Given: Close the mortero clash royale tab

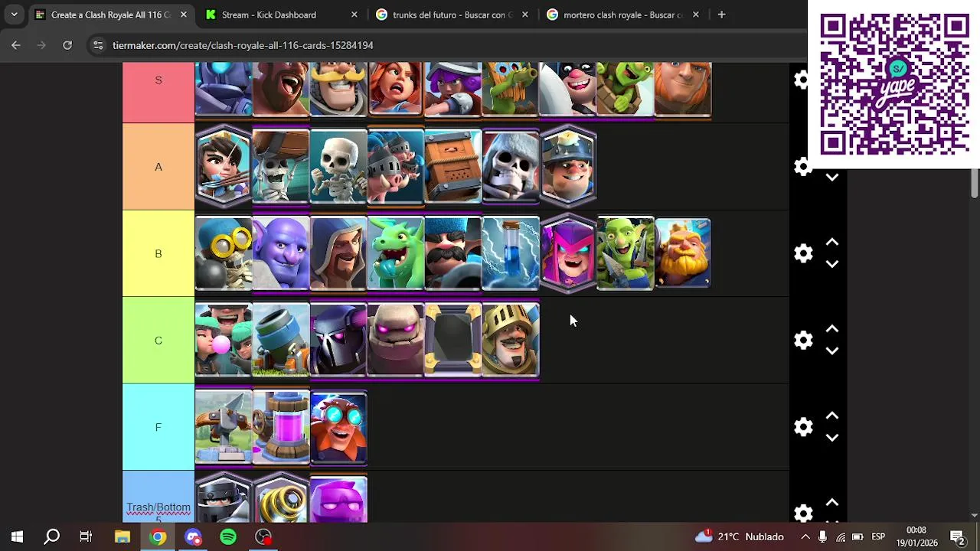Looking at the screenshot, I should pos(695,15).
